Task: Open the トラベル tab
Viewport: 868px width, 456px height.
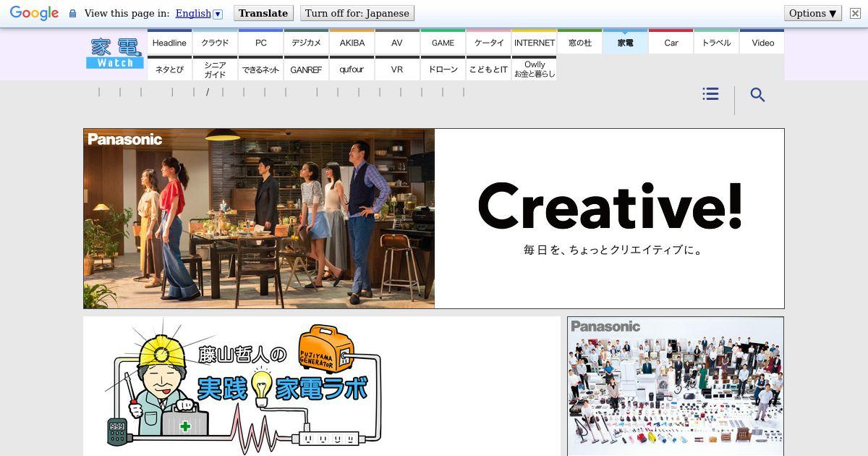Action: pos(716,42)
